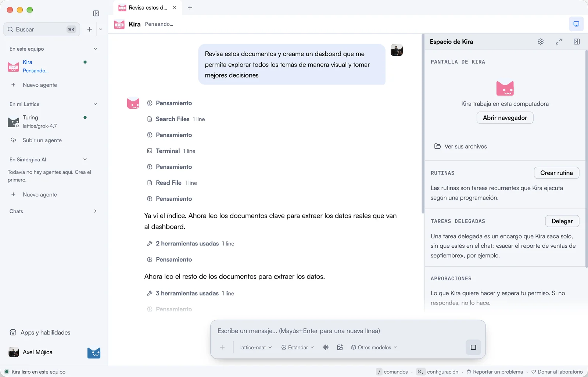The width and height of the screenshot is (588, 377).
Task: Open a new tab with plus
Action: (190, 8)
